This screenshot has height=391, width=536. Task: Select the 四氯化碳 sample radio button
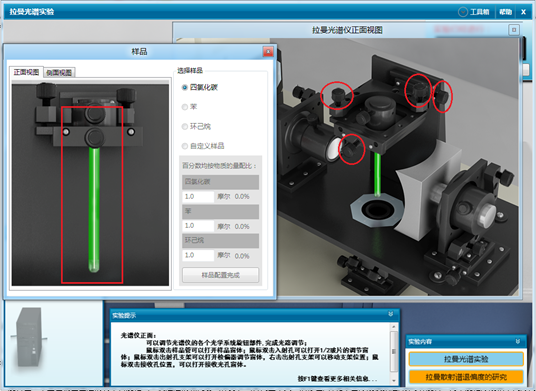tap(185, 87)
